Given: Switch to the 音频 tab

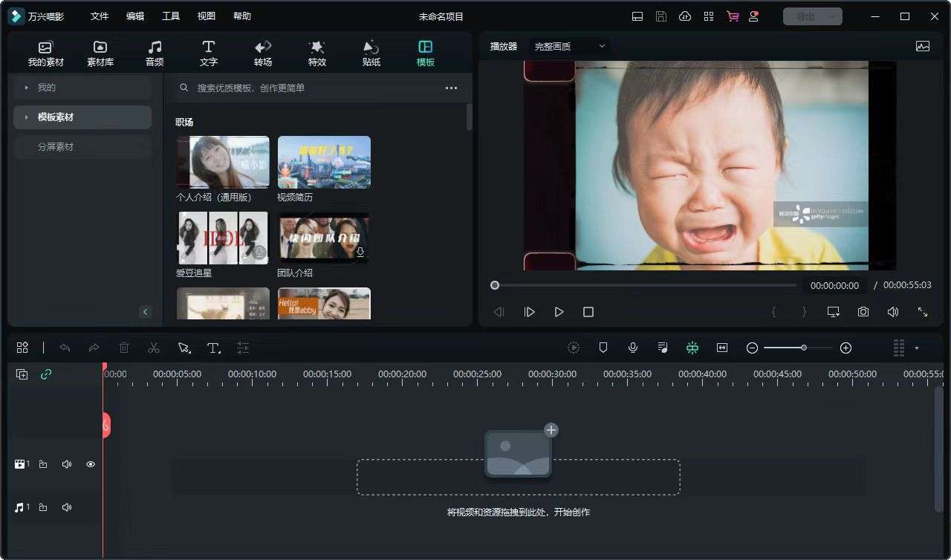Looking at the screenshot, I should [154, 52].
